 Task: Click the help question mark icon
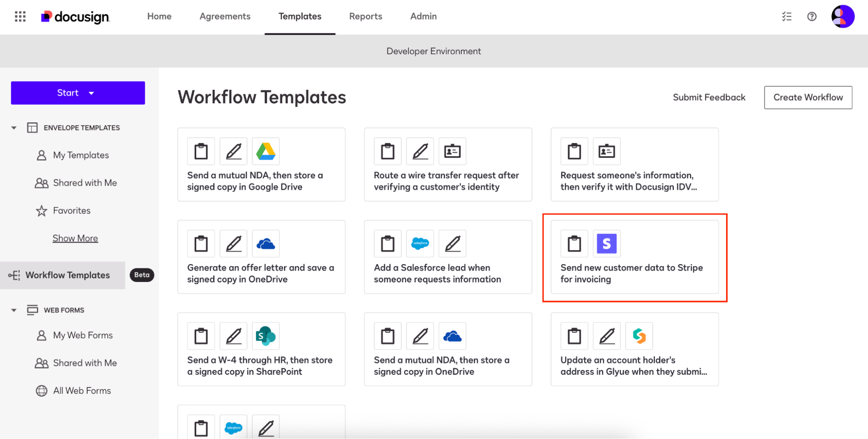click(x=812, y=16)
